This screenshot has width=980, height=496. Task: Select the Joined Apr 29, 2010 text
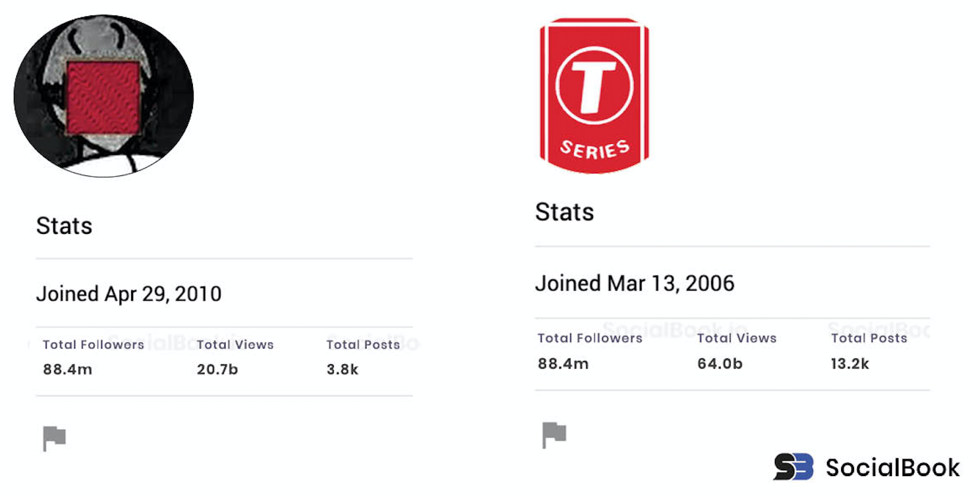tap(129, 294)
